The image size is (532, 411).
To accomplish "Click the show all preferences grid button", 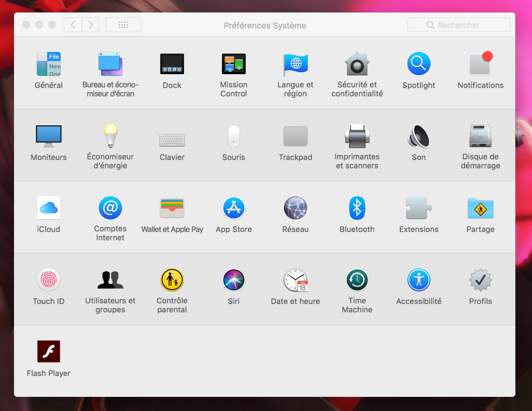I will tap(123, 25).
